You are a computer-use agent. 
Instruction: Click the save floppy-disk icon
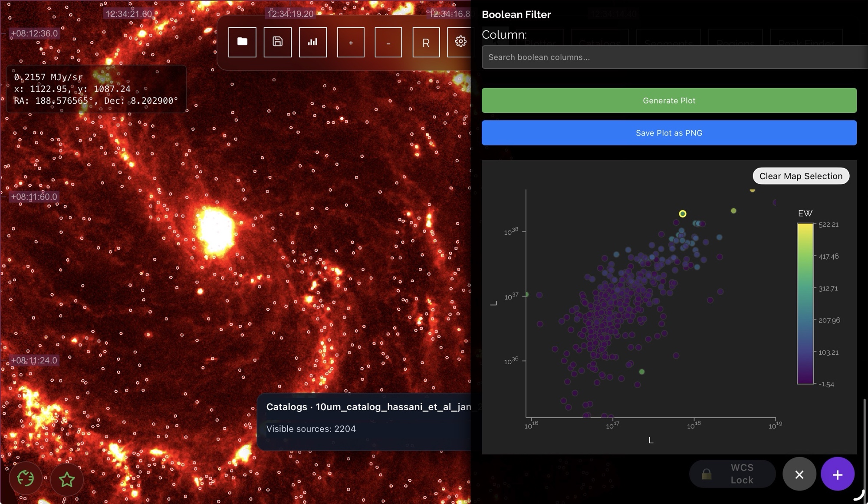277,42
